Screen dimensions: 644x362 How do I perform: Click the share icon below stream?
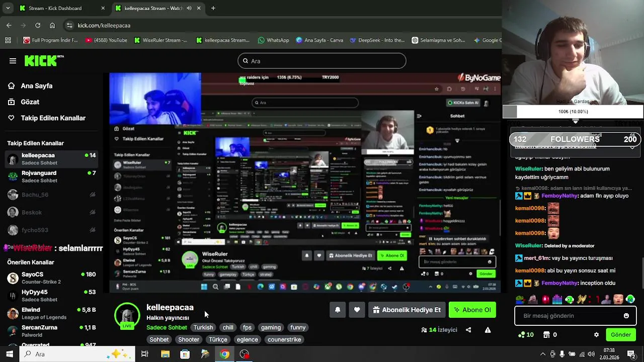[468, 330]
